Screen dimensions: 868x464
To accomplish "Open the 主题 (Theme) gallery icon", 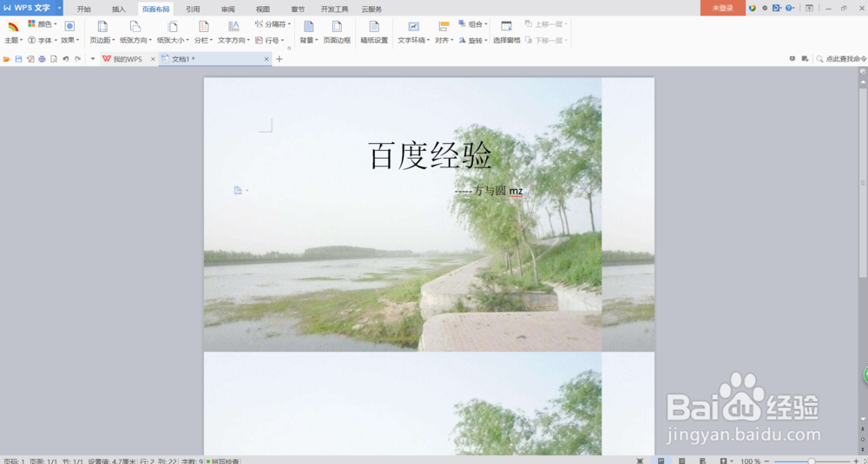I will (13, 26).
